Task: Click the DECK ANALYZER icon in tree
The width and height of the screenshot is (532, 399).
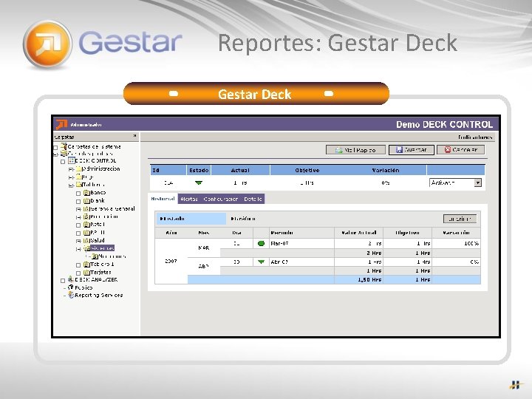Action: point(71,279)
